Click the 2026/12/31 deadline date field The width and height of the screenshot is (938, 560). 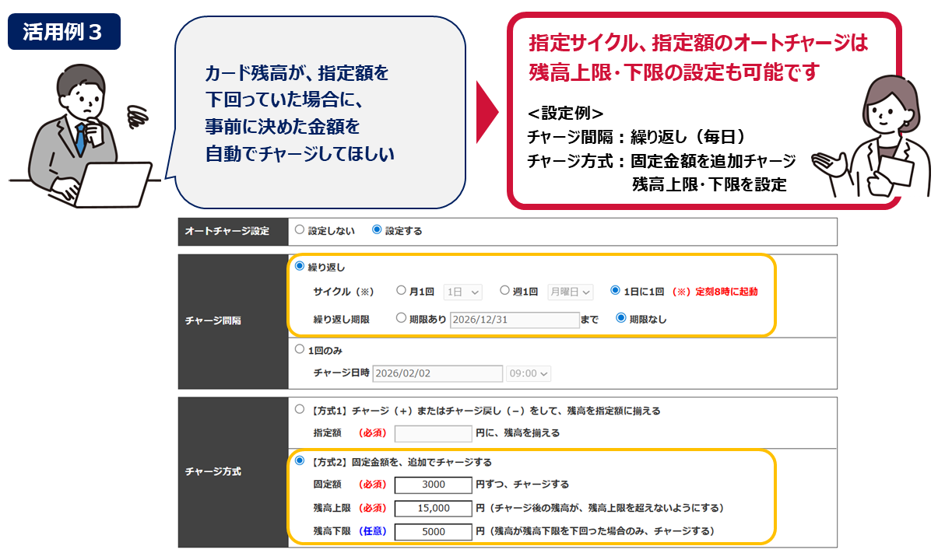(515, 320)
